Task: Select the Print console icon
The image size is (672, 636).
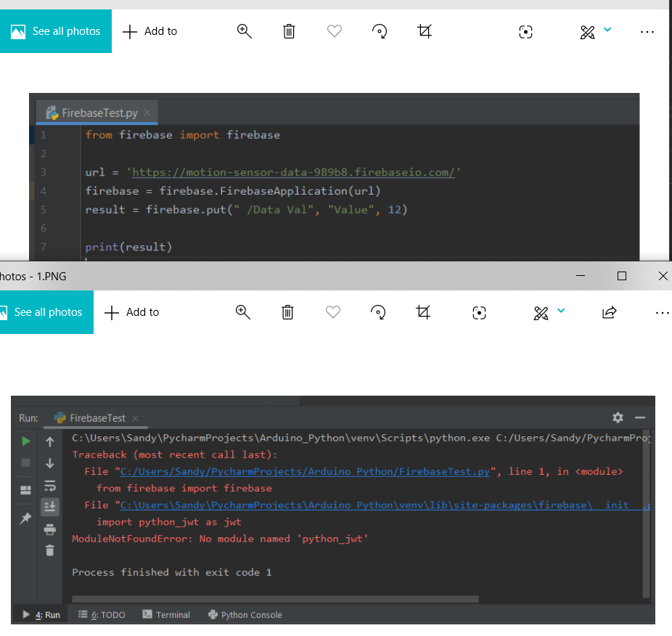Action: click(50, 529)
